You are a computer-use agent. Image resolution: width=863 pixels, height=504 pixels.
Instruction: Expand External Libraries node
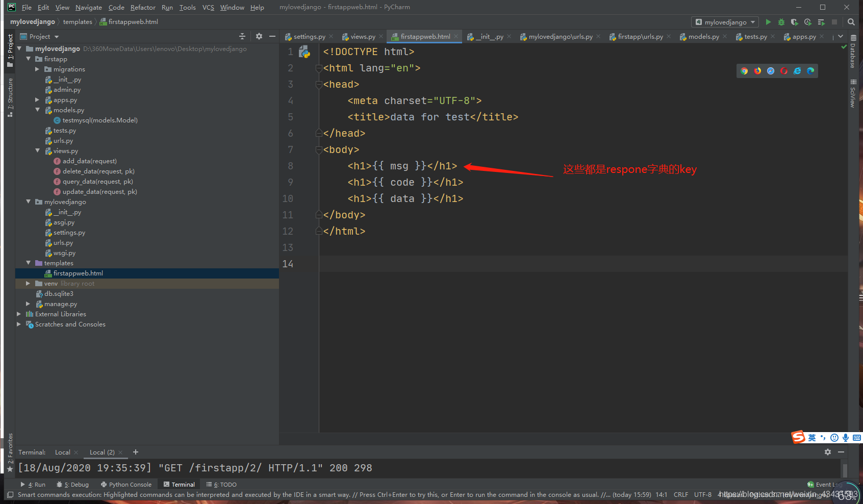(x=19, y=314)
